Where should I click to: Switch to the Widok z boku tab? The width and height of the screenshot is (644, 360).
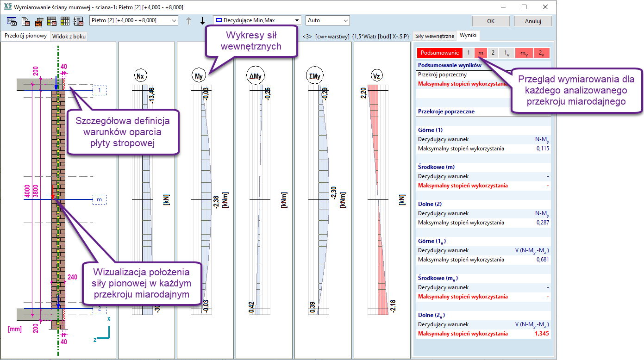point(69,36)
